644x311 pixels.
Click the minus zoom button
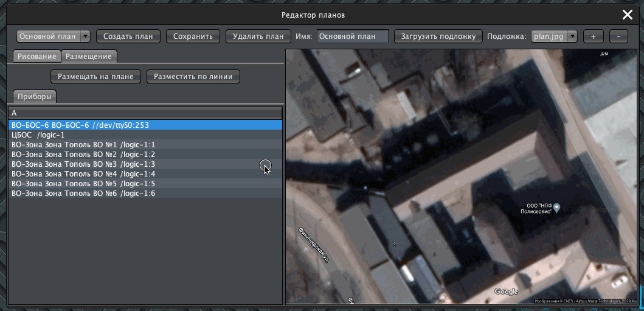618,37
